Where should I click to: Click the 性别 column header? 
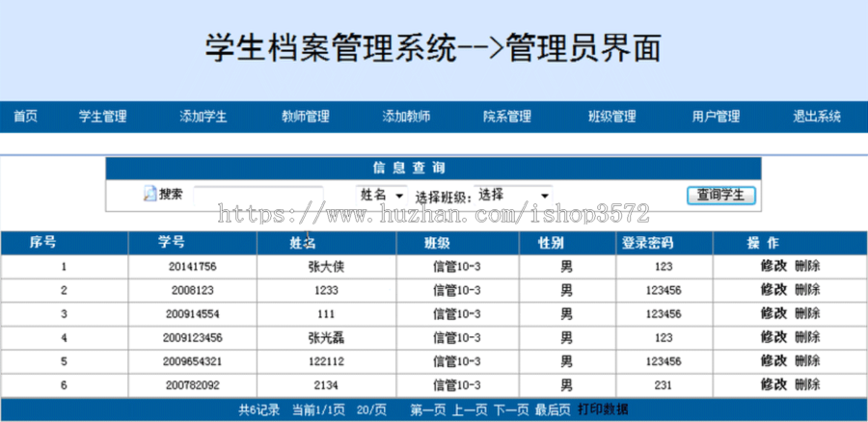click(x=552, y=243)
